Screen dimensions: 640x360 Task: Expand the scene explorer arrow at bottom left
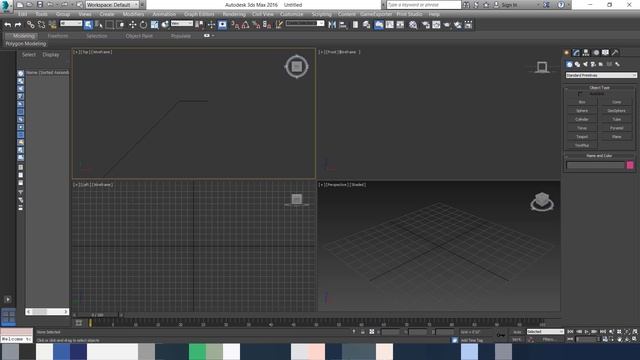[x=8, y=299]
